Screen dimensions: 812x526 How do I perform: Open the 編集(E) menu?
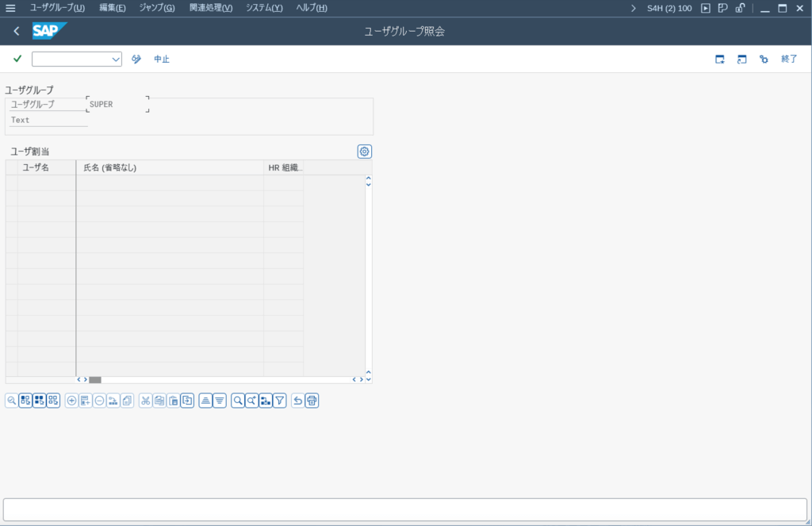113,8
